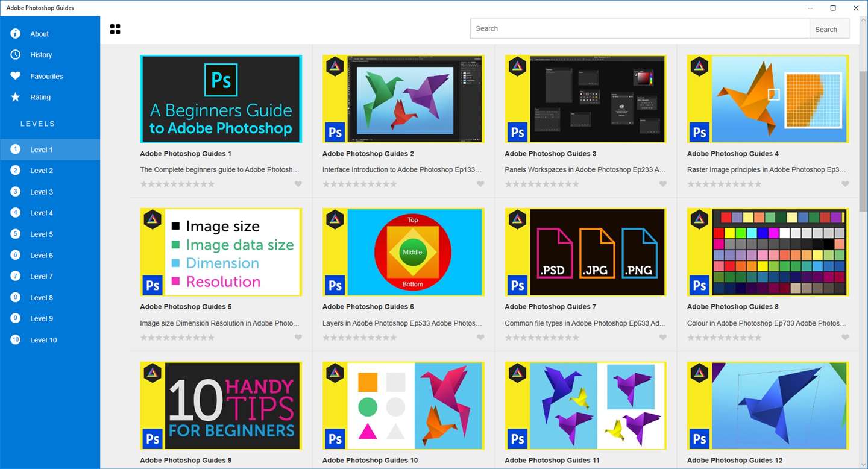
Task: Favourite Adobe Photoshop Guides 3 with heart
Action: 663,184
